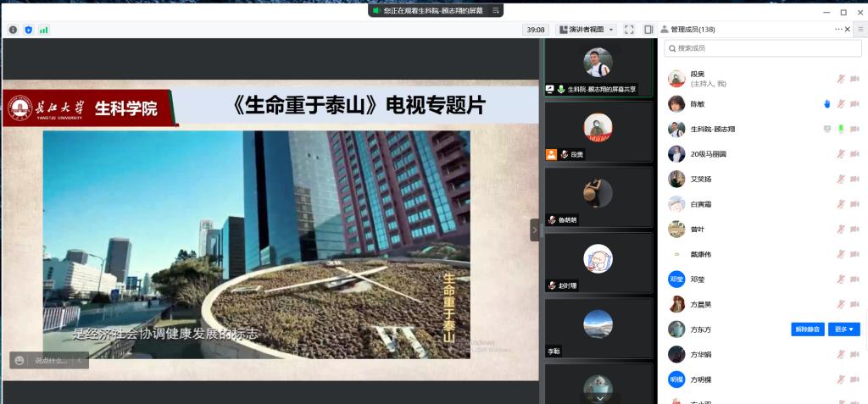The width and height of the screenshot is (868, 404).
Task: Expand the 更多 menu for 方东方
Action: (x=843, y=329)
